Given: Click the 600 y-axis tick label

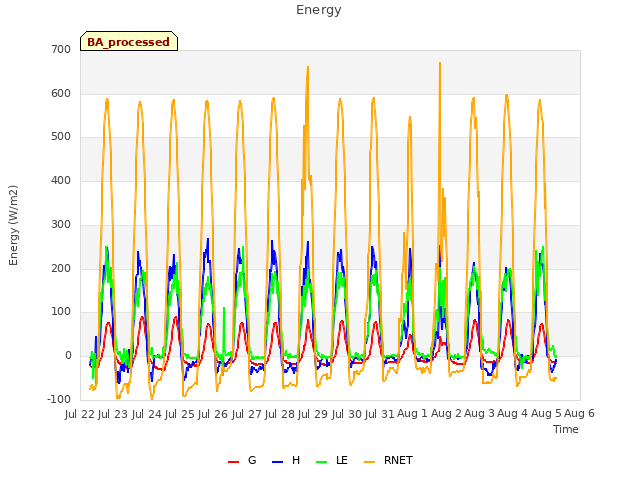Looking at the screenshot, I should pyautogui.click(x=61, y=93).
